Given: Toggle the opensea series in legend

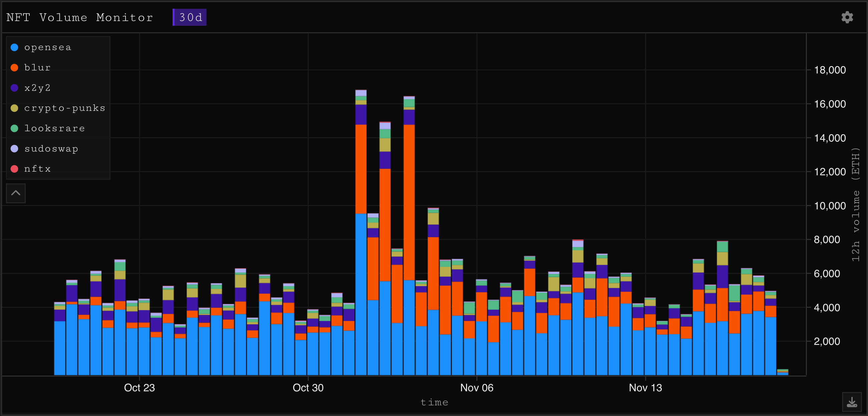Looking at the screenshot, I should click(47, 47).
